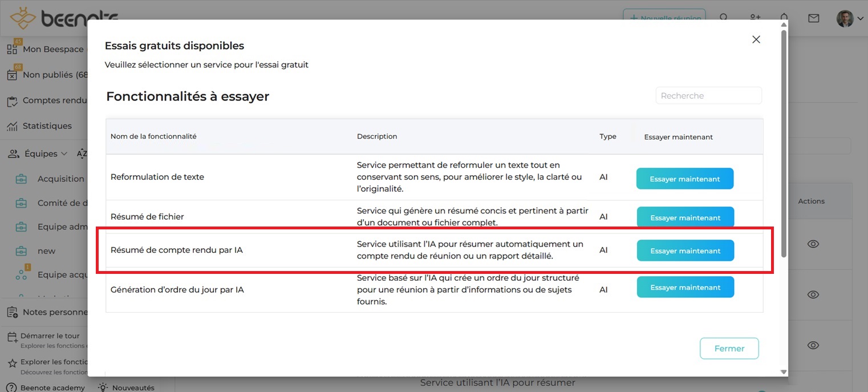Click Essayer maintenant for Résumé de fichier

click(685, 217)
